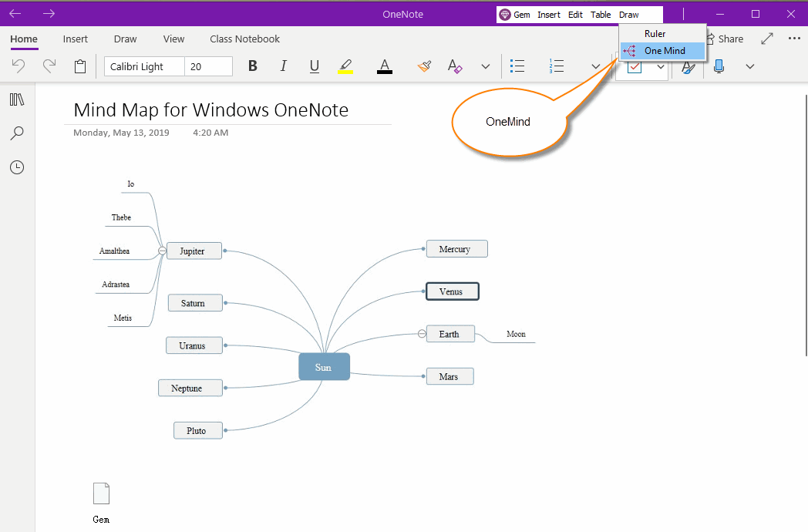The width and height of the screenshot is (808, 532).
Task: Open recent notes clock icon
Action: click(x=17, y=167)
